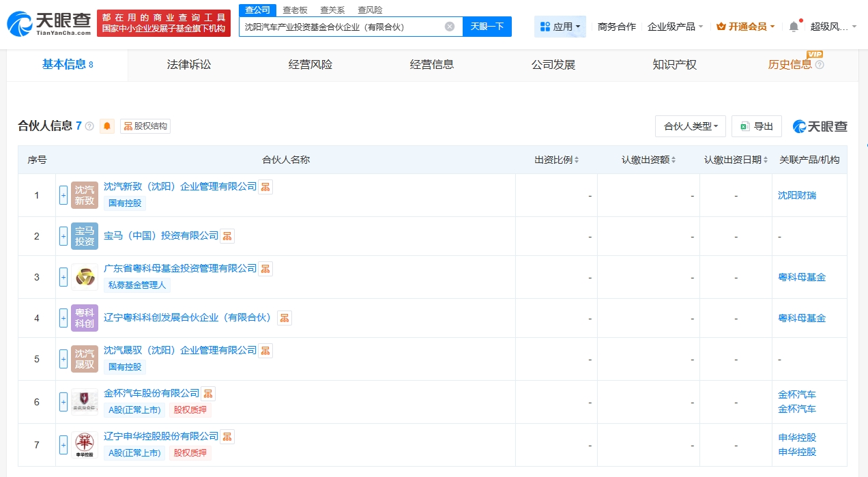The width and height of the screenshot is (868, 477).
Task: Open the 应用 dropdown menu
Action: click(x=560, y=27)
